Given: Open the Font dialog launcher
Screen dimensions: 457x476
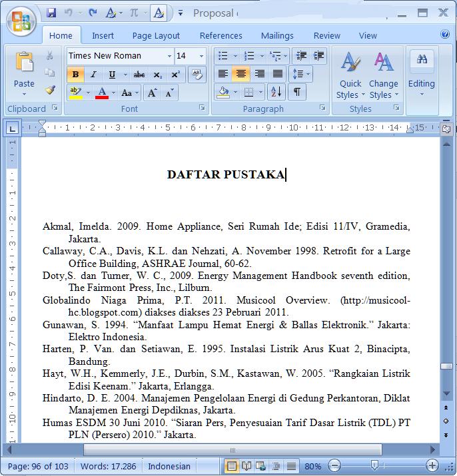Looking at the screenshot, I should pos(202,107).
